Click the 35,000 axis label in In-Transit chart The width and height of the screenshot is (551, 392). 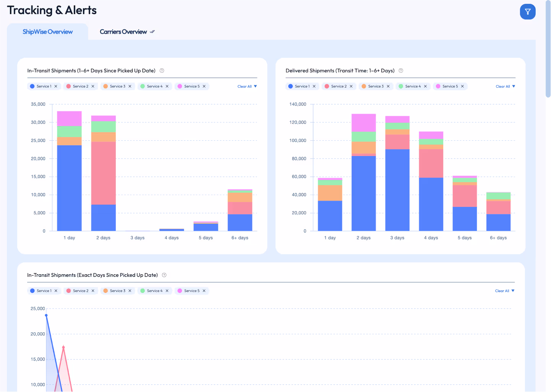tap(38, 104)
